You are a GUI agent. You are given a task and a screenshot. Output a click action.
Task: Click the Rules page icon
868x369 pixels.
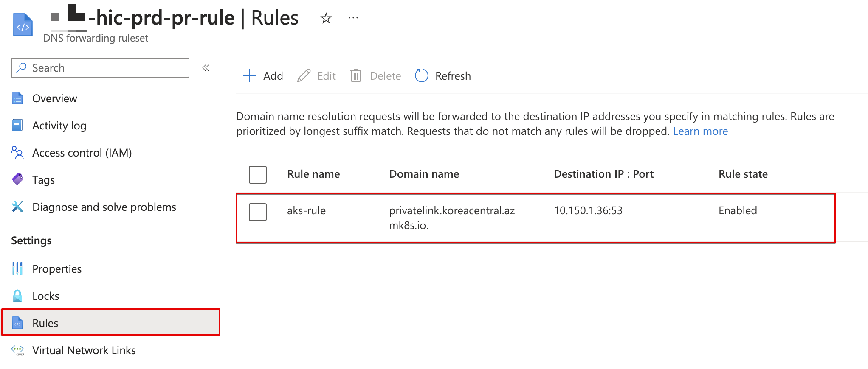pyautogui.click(x=17, y=323)
